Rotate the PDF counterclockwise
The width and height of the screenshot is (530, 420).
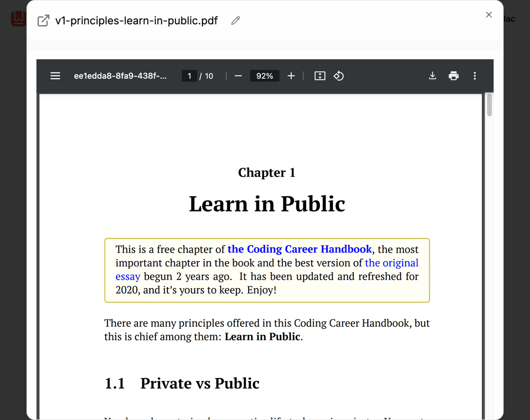tap(338, 76)
